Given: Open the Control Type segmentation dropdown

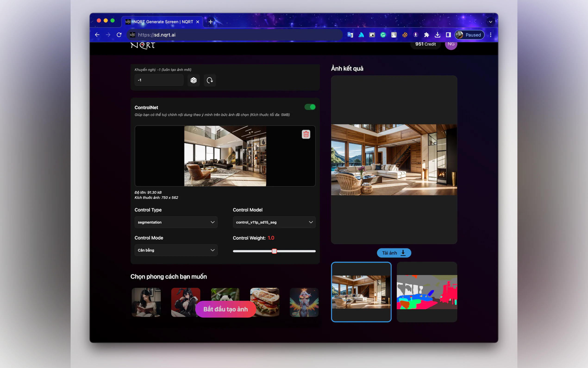Looking at the screenshot, I should click(176, 222).
